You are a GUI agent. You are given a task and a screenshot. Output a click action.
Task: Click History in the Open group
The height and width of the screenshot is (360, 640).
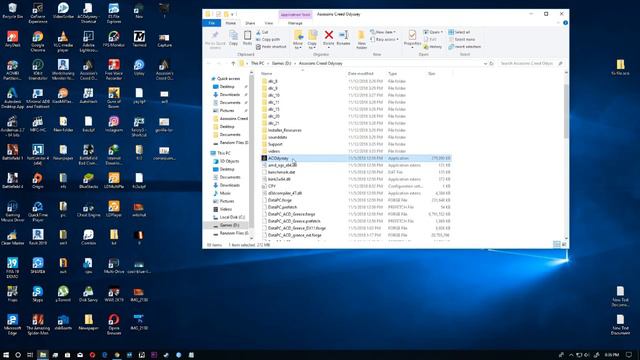click(x=433, y=47)
